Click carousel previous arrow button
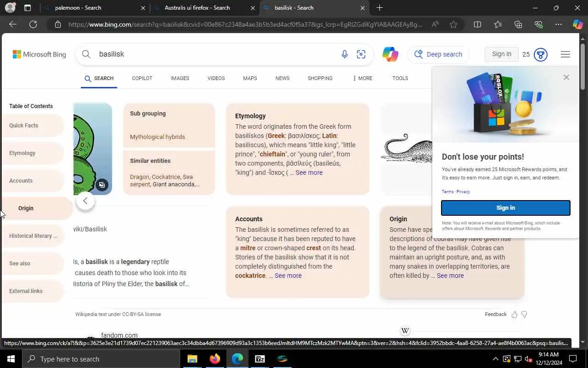Screen dimensions: 588x368 (85, 201)
